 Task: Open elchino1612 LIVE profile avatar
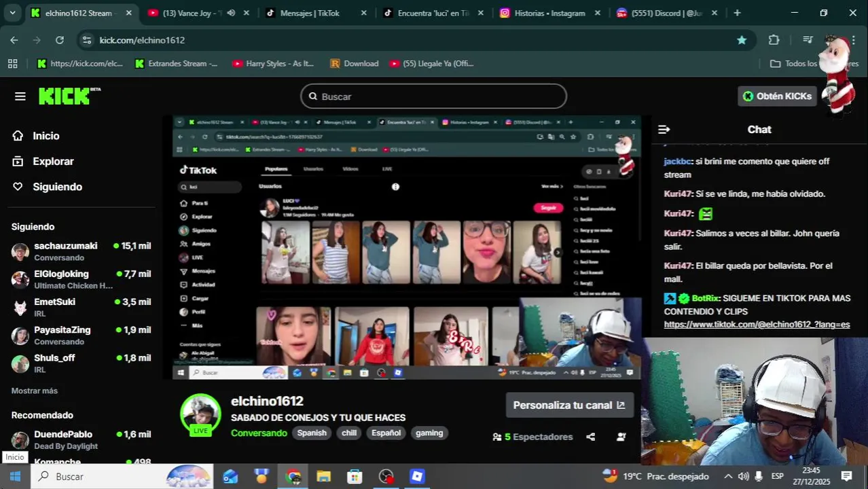(x=200, y=414)
